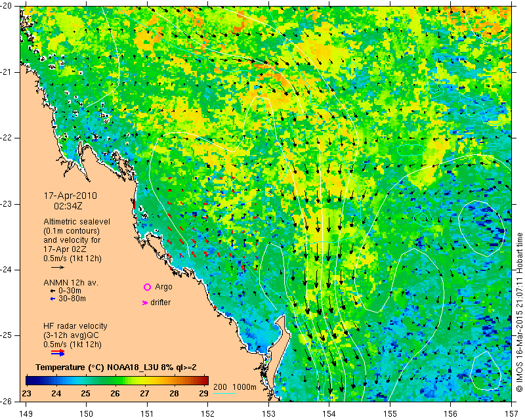Click the Temperature NOAA18_L3U colorbar title

pyautogui.click(x=116, y=367)
